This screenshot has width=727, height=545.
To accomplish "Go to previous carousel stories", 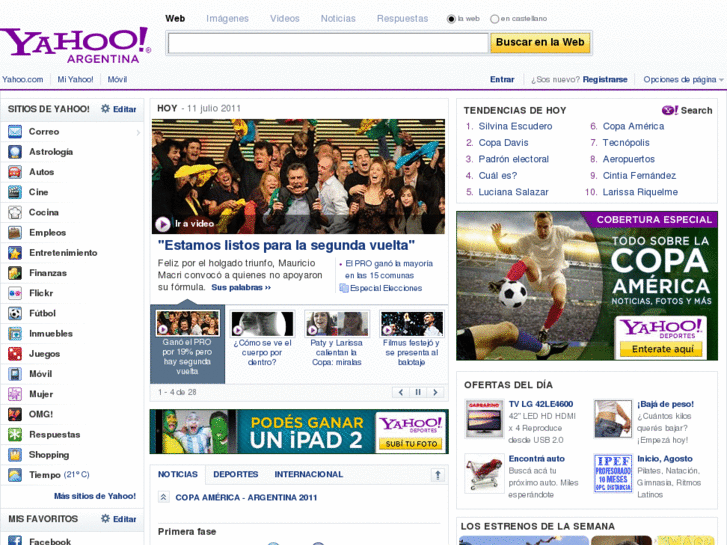I will pos(401,392).
